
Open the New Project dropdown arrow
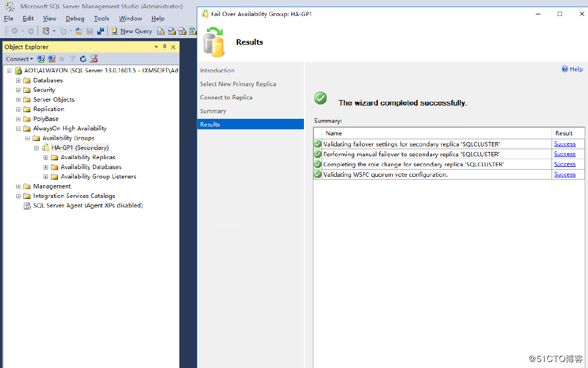54,31
